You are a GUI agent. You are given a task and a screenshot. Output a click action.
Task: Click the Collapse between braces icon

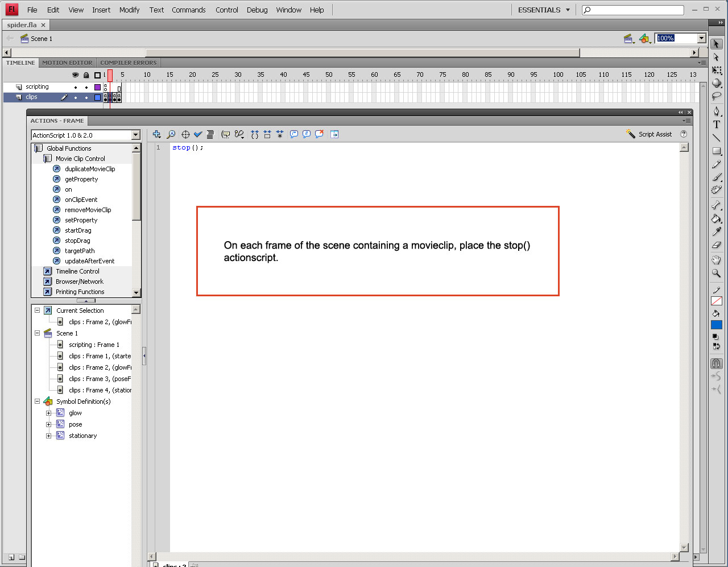pyautogui.click(x=254, y=134)
